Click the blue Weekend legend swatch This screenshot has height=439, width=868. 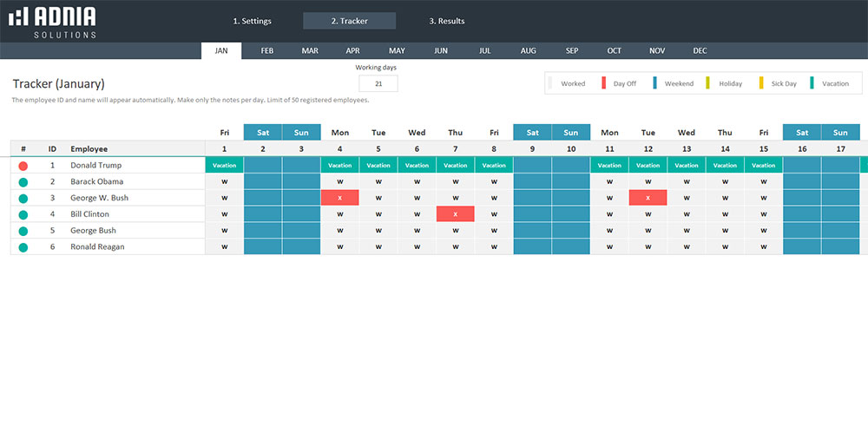tap(654, 83)
